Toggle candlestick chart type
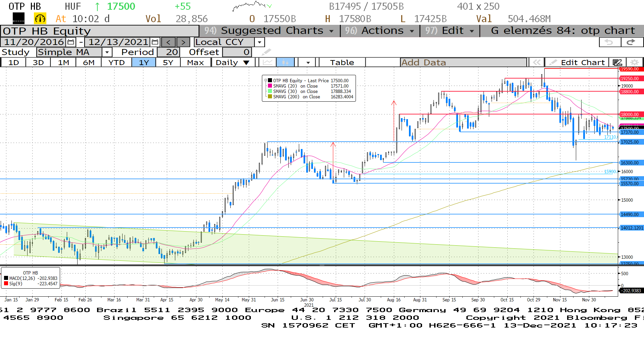Screen dimensions: 644x344 pos(285,62)
